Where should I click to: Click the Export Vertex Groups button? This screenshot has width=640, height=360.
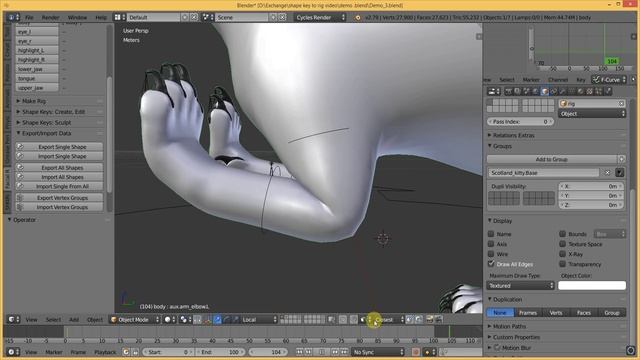[x=60, y=198]
